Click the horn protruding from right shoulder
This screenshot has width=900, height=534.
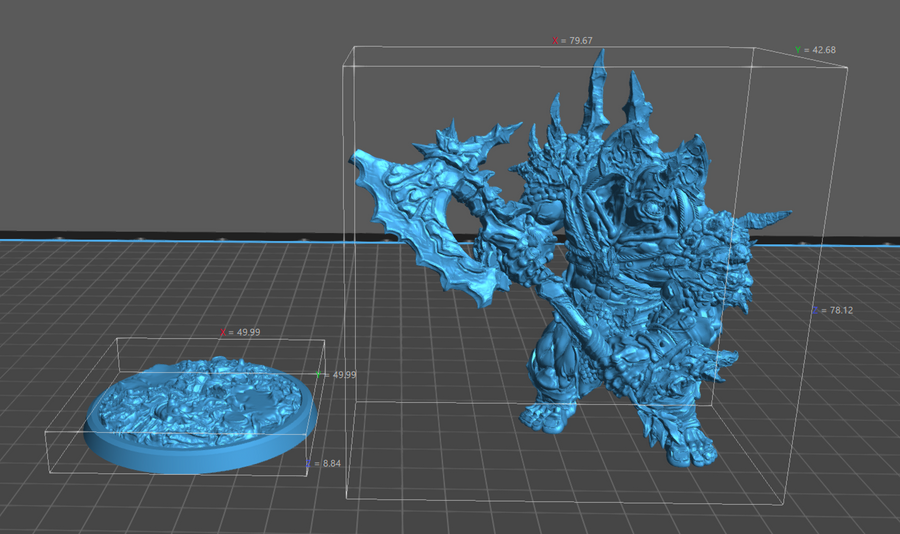pyautogui.click(x=772, y=222)
